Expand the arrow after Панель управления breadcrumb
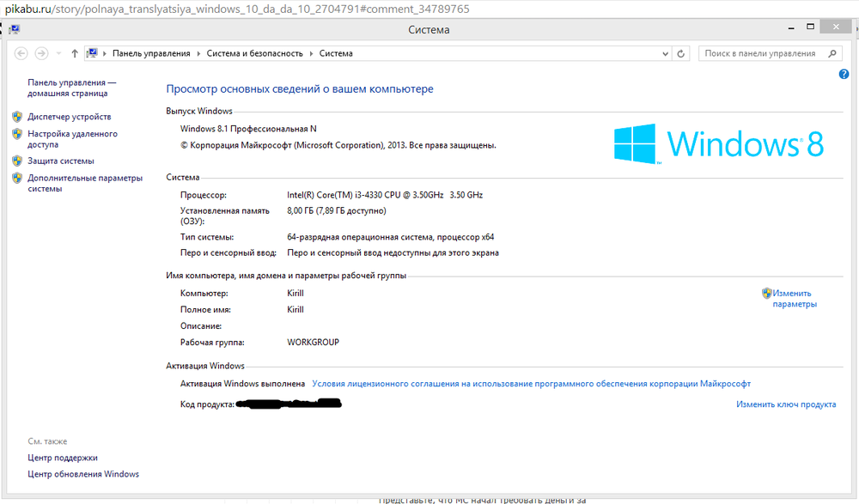 click(198, 53)
